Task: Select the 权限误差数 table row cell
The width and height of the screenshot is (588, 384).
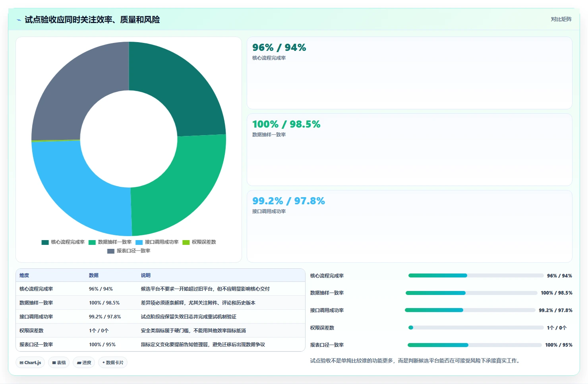Action: [31, 331]
